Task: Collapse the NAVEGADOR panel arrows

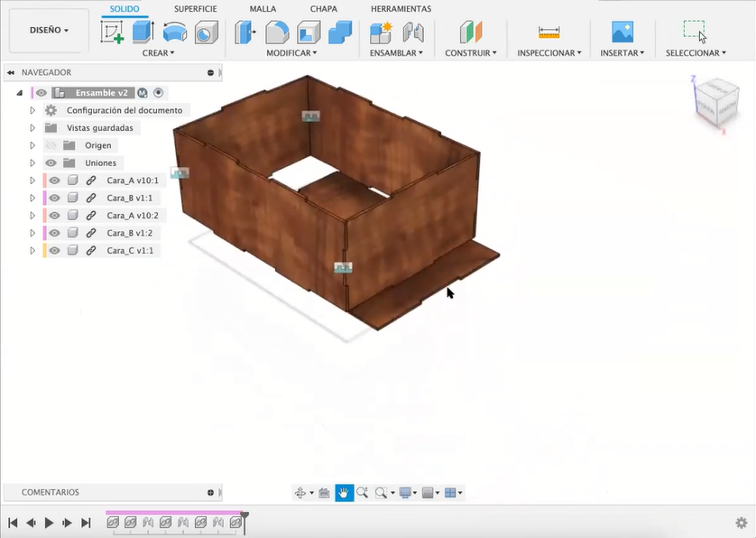Action: click(11, 72)
